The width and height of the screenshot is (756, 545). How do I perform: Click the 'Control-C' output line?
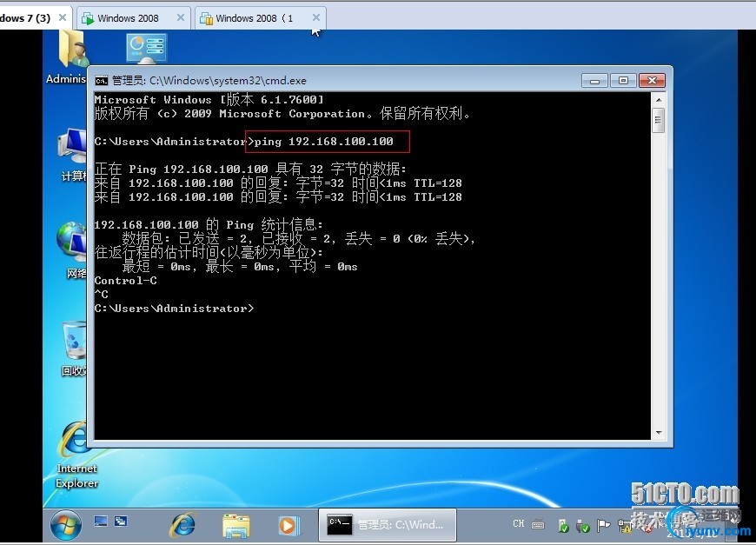[125, 280]
